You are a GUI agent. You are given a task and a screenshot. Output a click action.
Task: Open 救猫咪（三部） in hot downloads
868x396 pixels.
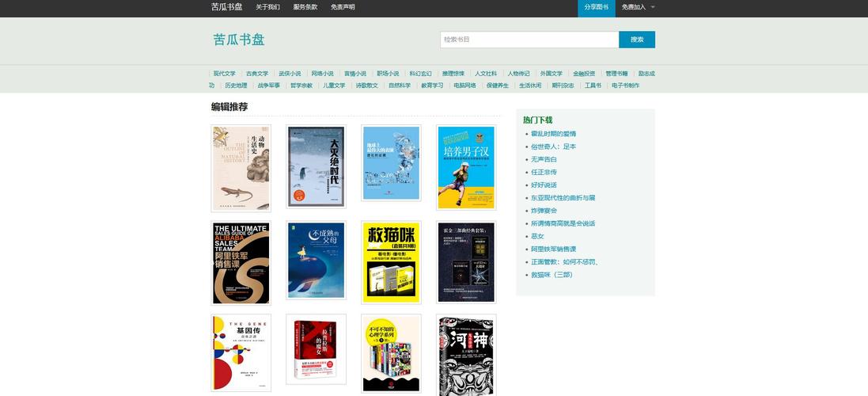click(x=552, y=275)
